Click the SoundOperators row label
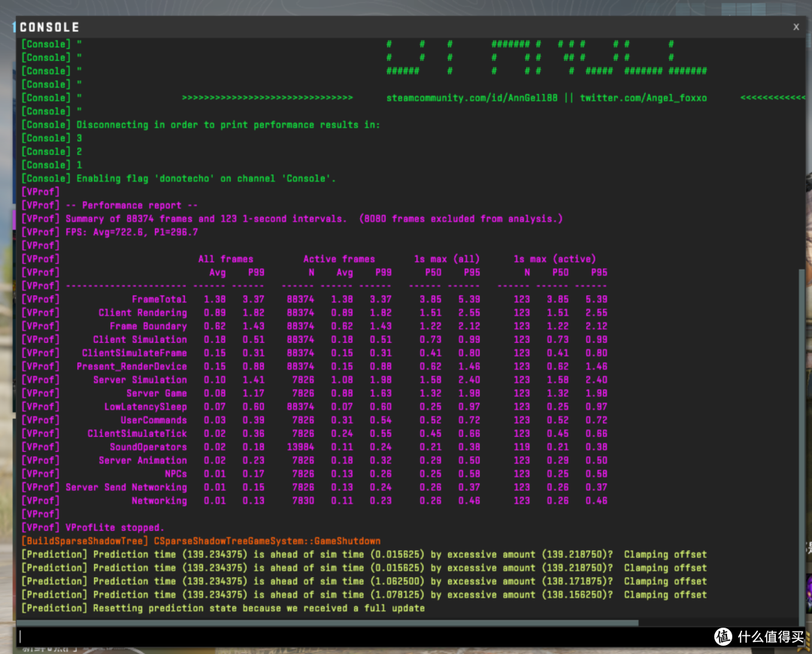The height and width of the screenshot is (654, 812). pos(148,447)
